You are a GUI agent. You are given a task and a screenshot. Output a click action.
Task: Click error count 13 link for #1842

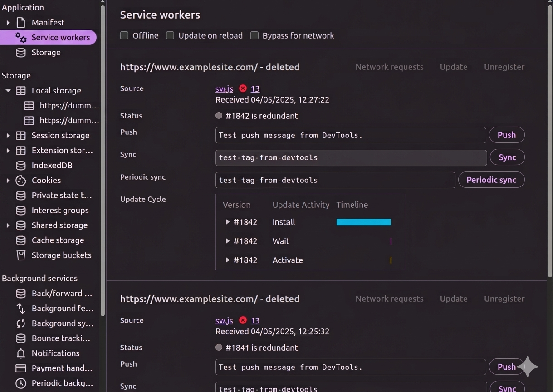tap(255, 88)
